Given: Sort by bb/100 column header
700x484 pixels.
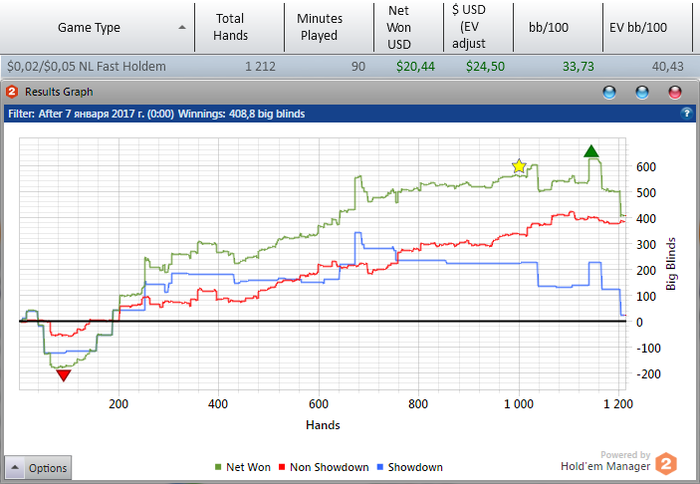Looking at the screenshot, I should tap(558, 27).
